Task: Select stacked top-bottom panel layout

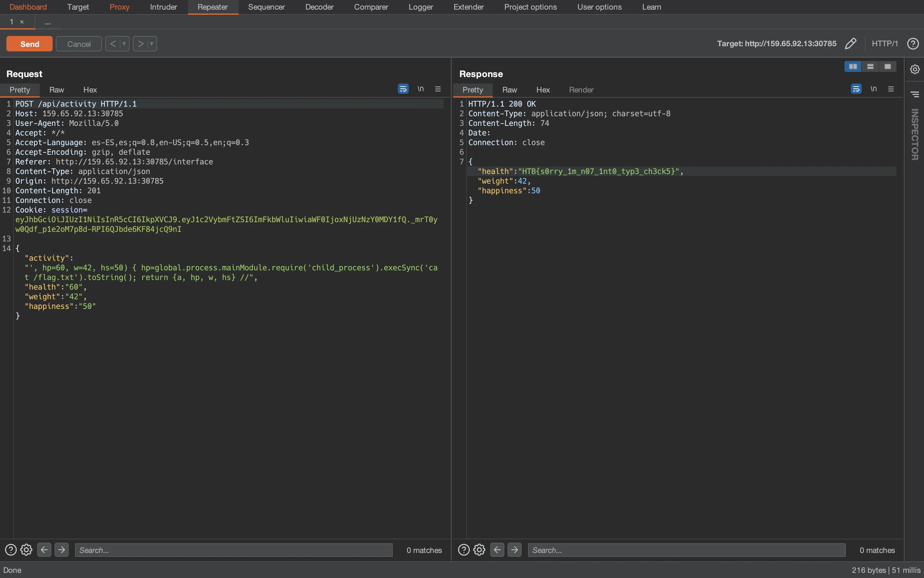Action: (x=870, y=66)
